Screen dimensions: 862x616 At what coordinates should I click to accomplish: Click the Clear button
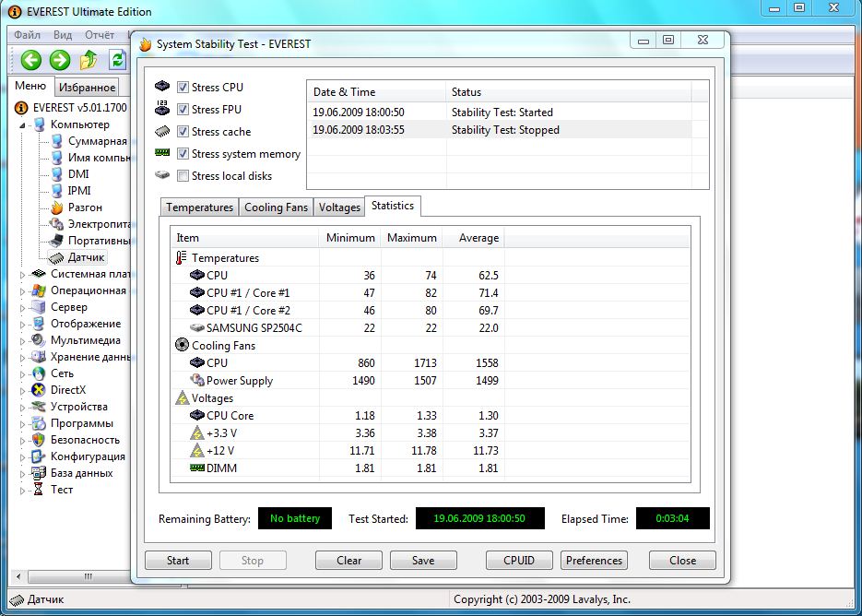coord(348,561)
